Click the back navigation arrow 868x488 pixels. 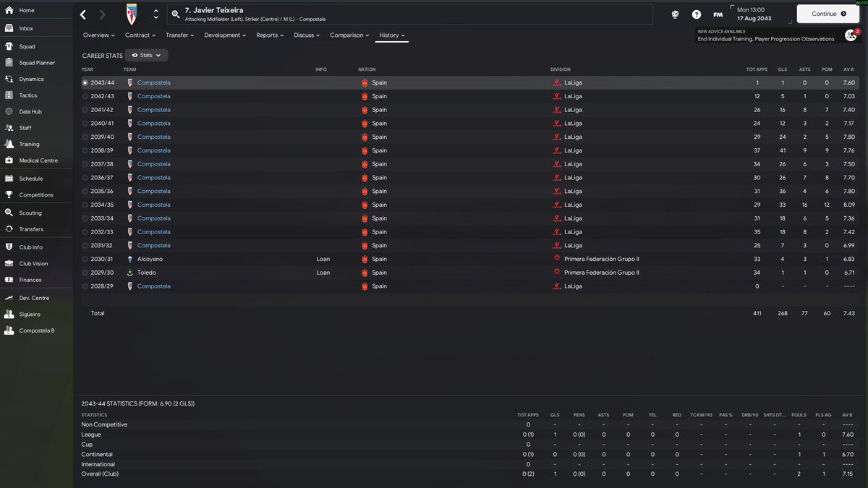(x=83, y=14)
